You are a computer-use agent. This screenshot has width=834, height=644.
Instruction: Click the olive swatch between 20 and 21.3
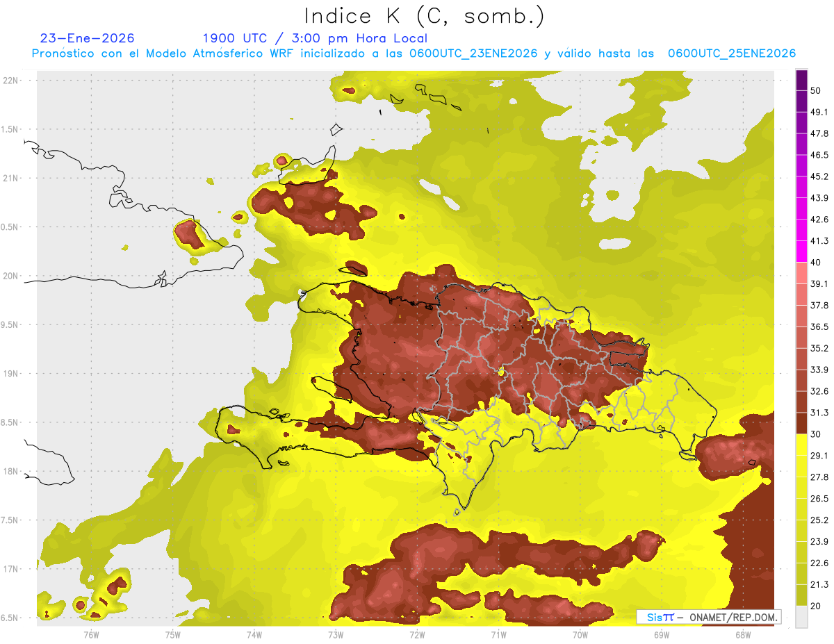(801, 595)
